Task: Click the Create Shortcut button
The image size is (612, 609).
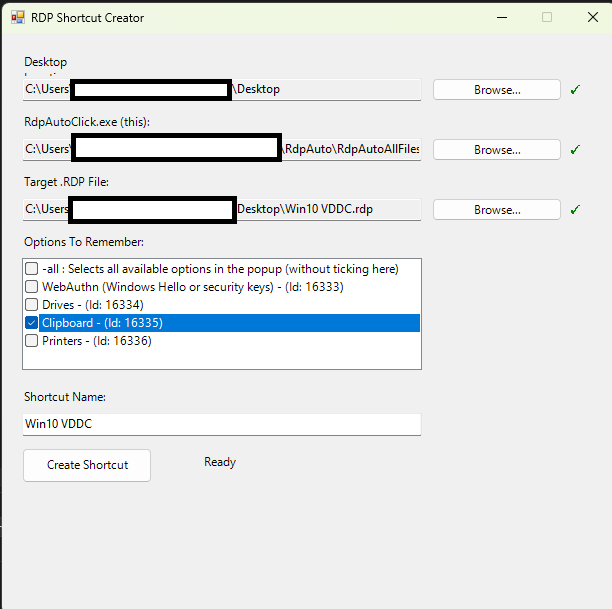Action: coord(87,465)
